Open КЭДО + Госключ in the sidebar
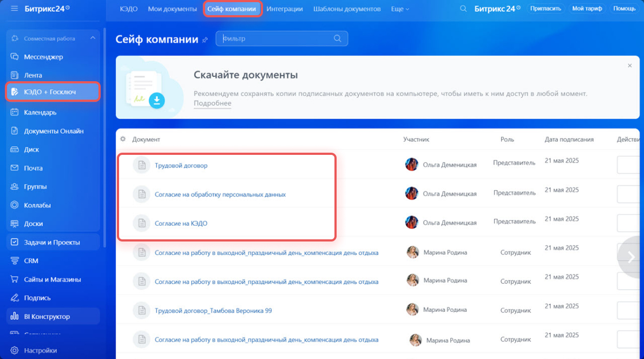This screenshot has width=644, height=359. tap(52, 92)
